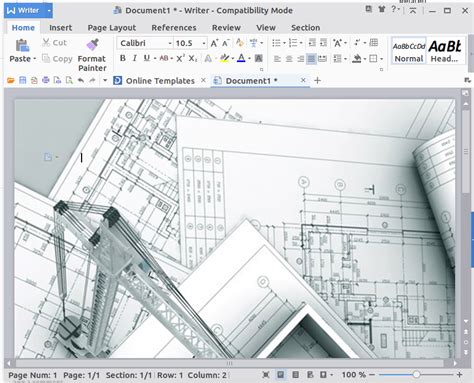Open font settings dialog launcher
This screenshot has height=383, width=474.
262,70
